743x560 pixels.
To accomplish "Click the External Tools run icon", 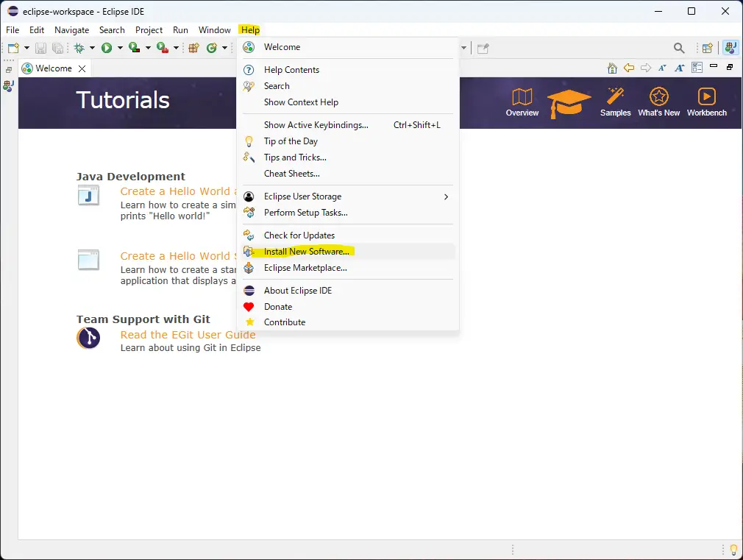I will pos(162,48).
